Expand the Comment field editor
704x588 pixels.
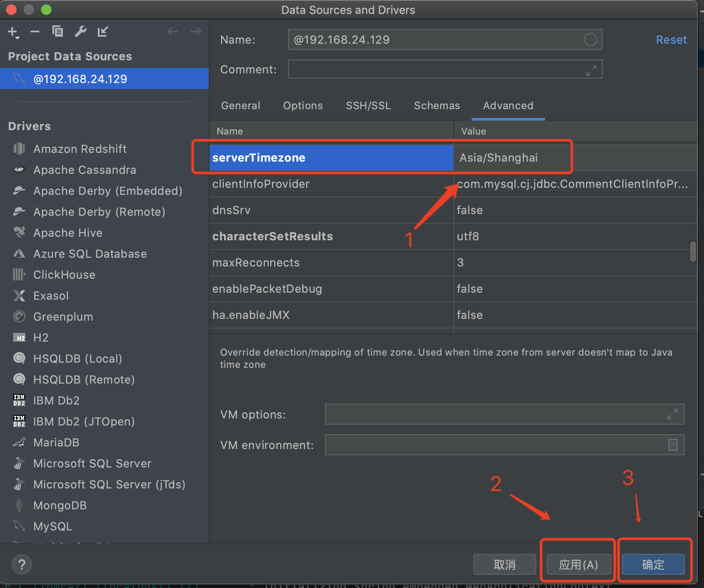pyautogui.click(x=591, y=70)
